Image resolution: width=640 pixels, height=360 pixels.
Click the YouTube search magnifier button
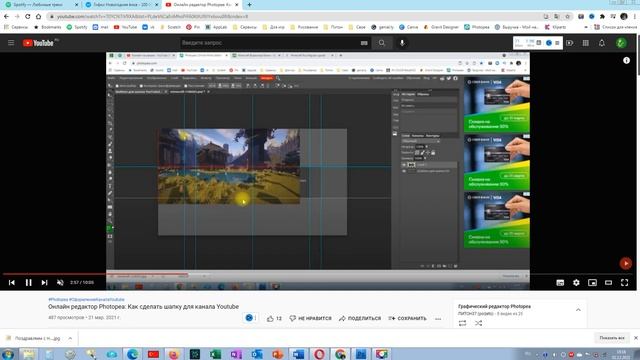[382, 43]
